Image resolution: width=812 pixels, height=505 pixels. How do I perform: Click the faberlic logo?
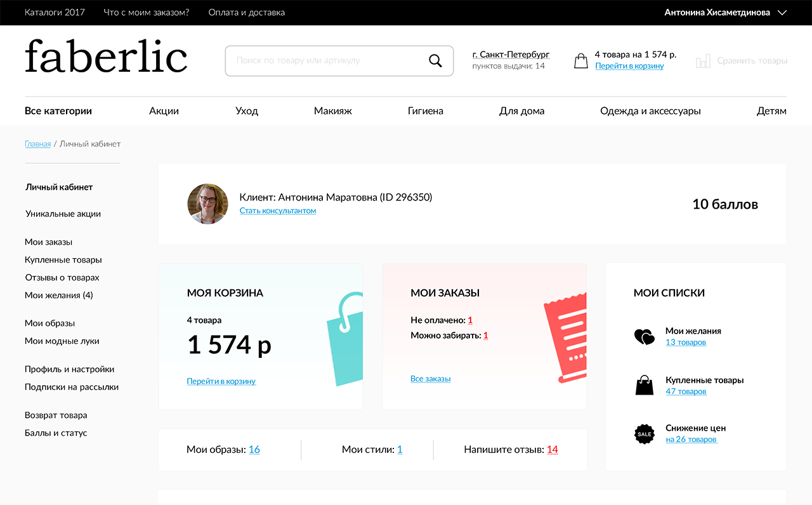[106, 56]
